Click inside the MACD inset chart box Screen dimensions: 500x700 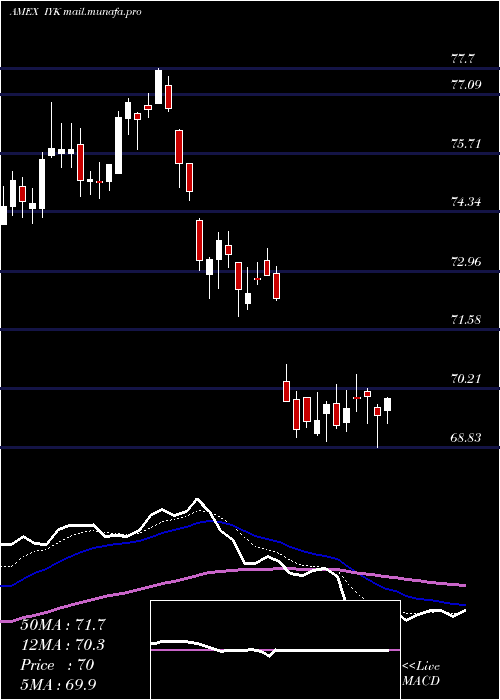[x=275, y=650]
